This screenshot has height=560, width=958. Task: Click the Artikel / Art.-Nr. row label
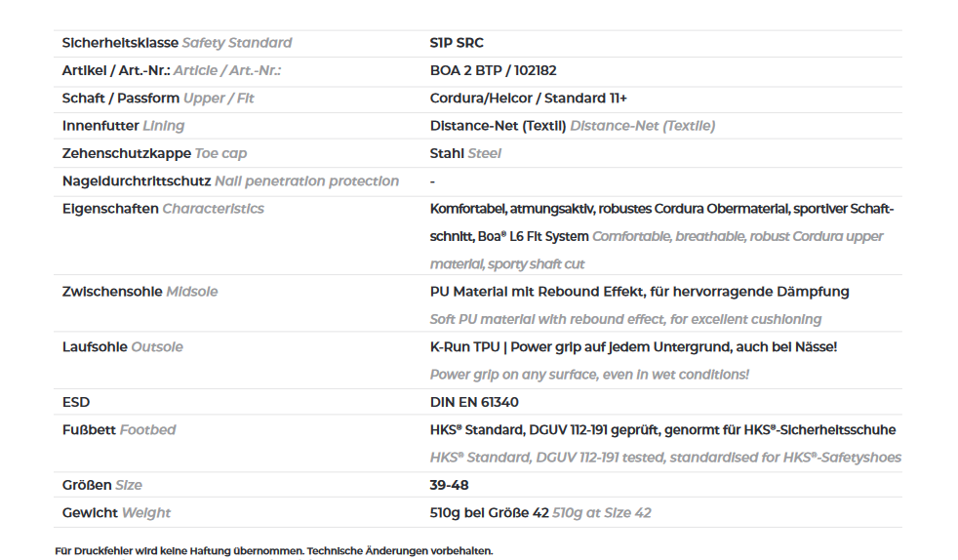tap(171, 71)
